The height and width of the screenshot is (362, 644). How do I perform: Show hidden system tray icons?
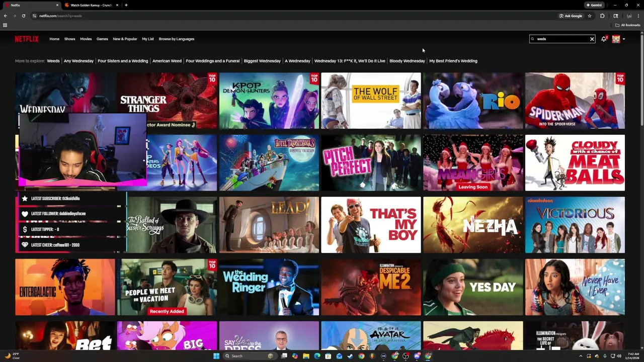(x=581, y=356)
